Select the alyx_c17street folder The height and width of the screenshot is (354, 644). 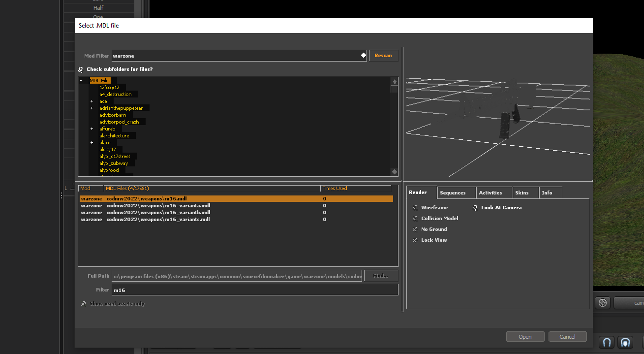click(x=115, y=156)
